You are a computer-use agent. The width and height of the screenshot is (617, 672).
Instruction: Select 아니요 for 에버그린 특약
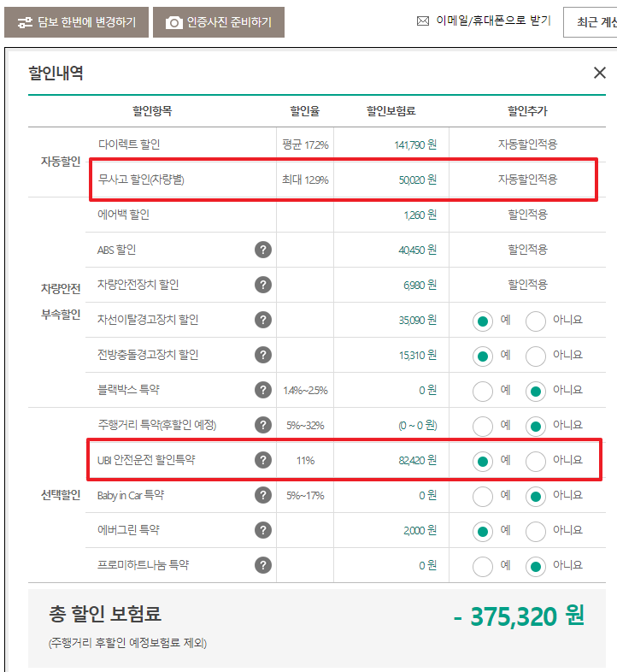536,532
